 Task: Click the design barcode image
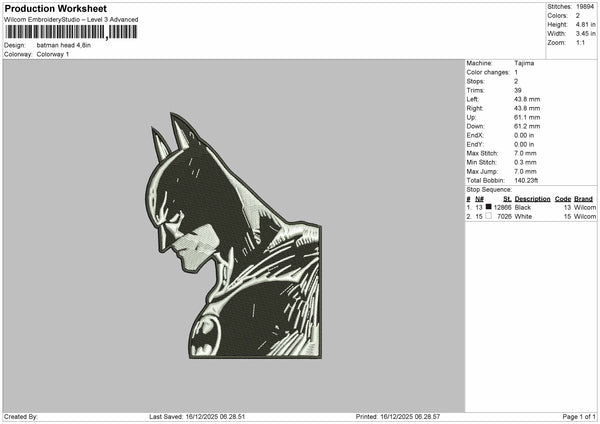click(71, 32)
